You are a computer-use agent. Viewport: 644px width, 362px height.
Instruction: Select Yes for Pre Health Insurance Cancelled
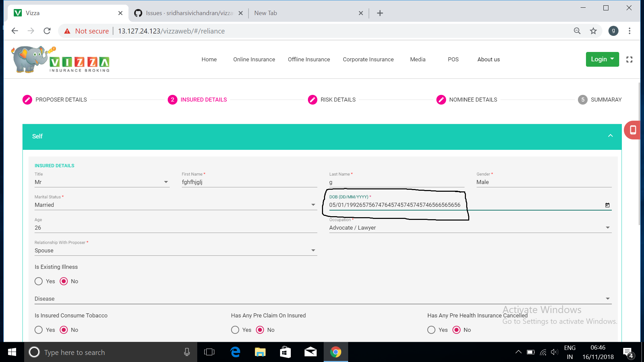431,330
